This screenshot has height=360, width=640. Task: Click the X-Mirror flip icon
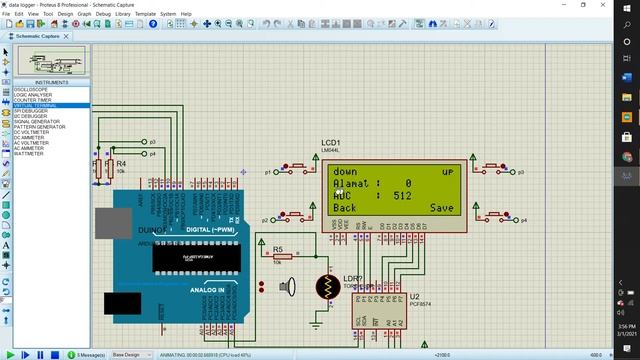(6, 311)
